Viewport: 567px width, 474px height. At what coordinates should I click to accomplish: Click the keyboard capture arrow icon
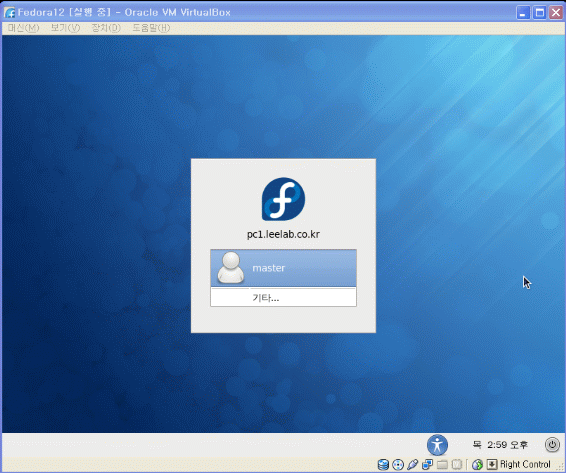point(492,464)
